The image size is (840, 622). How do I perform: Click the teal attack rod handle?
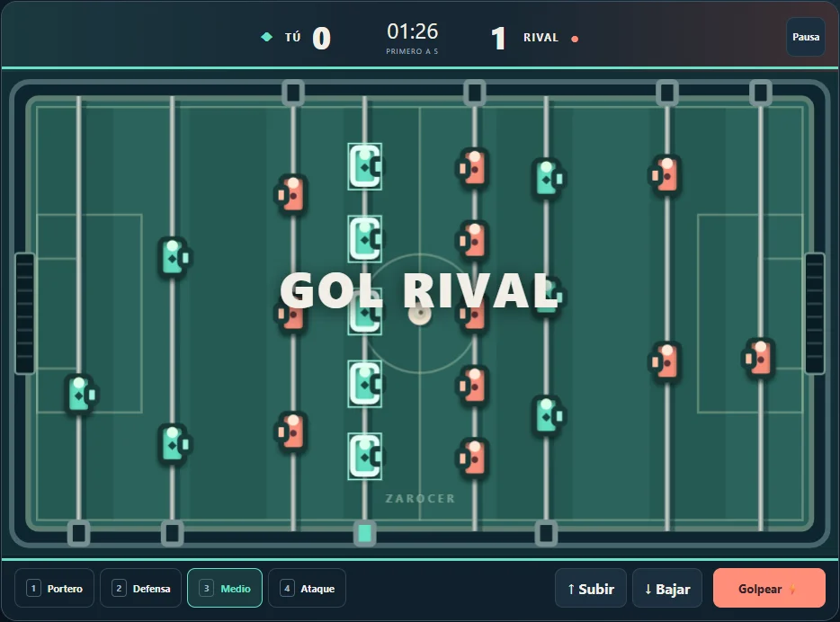coord(547,533)
